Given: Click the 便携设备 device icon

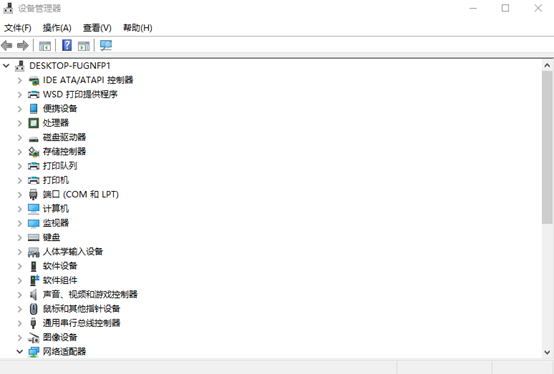Looking at the screenshot, I should click(34, 109).
